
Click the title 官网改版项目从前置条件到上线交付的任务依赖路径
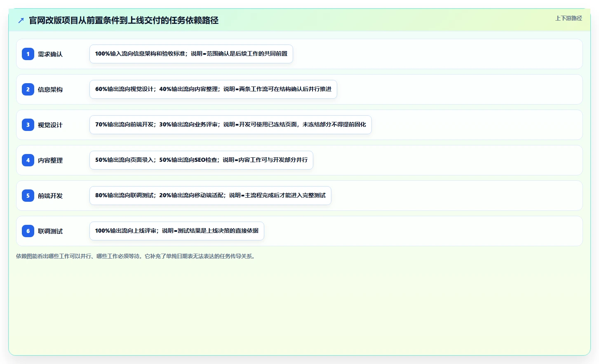tap(124, 20)
